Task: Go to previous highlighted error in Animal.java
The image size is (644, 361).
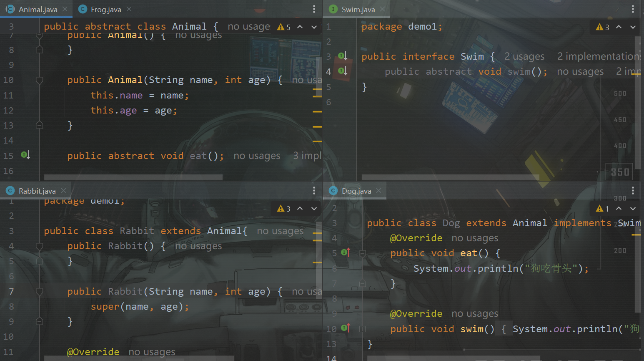Action: pyautogui.click(x=300, y=27)
